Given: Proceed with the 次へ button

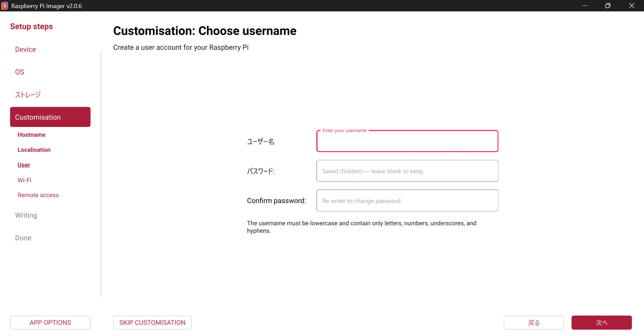Looking at the screenshot, I should [x=602, y=323].
